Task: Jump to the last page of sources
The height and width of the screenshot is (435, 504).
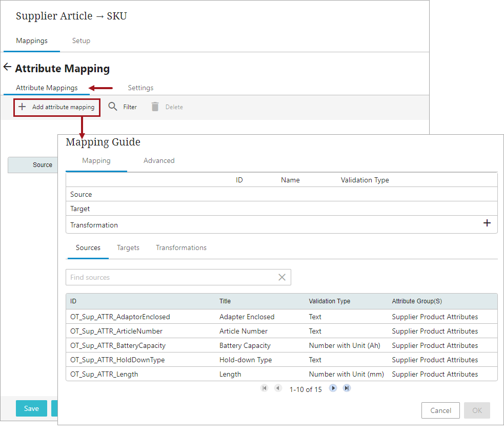Action: pos(347,388)
